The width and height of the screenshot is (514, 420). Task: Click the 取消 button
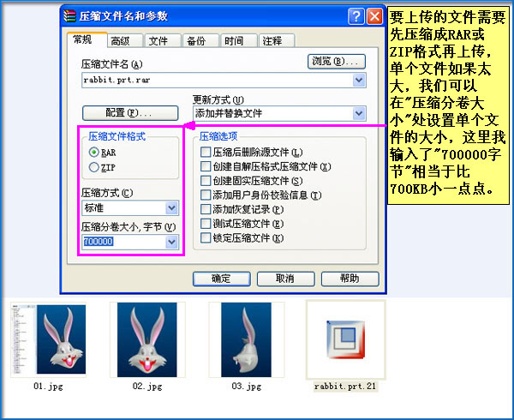tap(285, 279)
